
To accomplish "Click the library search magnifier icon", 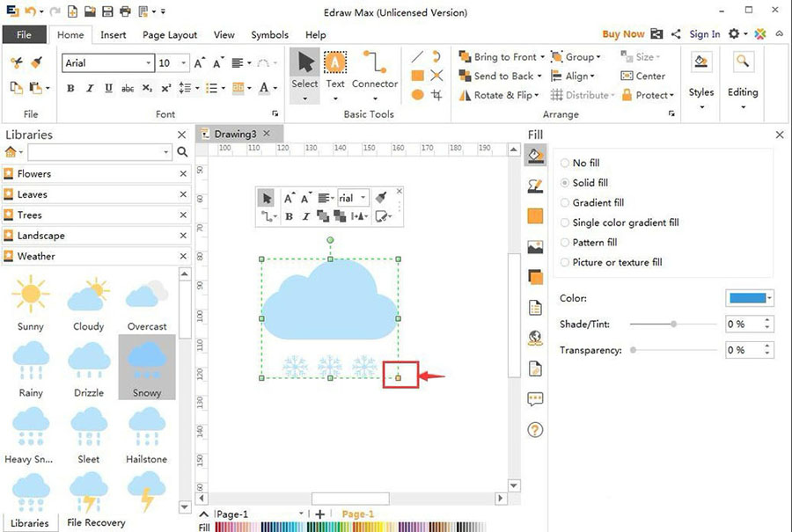I will [x=182, y=152].
